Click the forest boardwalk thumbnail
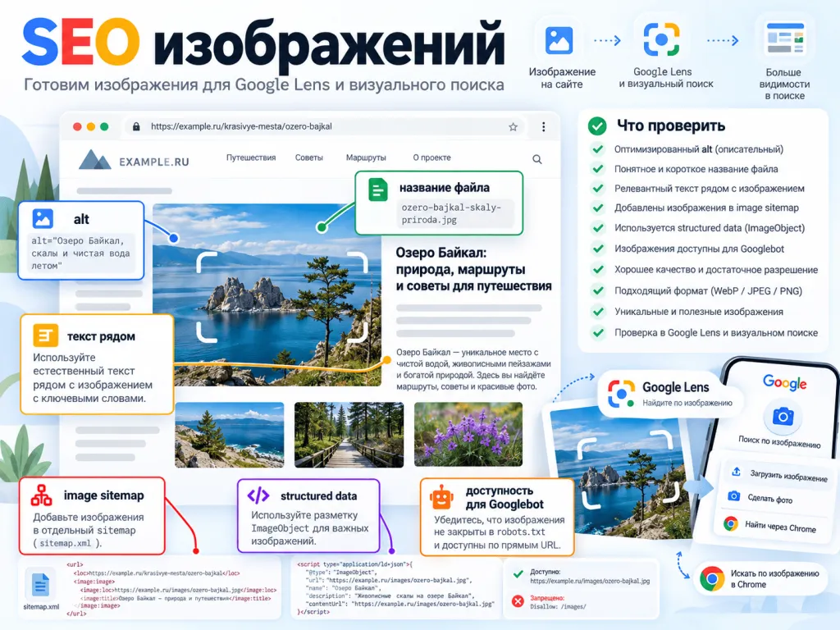 (x=349, y=435)
